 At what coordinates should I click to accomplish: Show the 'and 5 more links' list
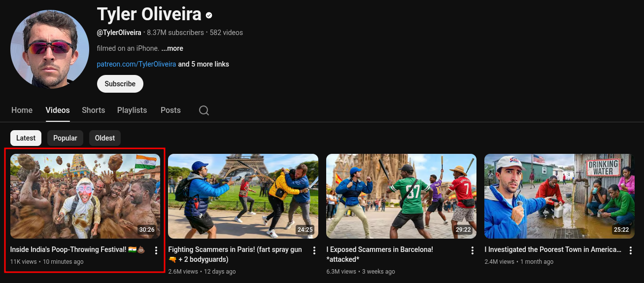pos(203,64)
